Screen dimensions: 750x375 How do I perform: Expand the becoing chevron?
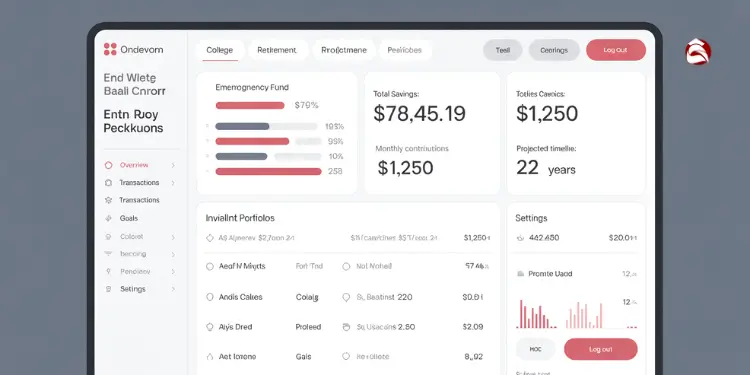point(173,254)
